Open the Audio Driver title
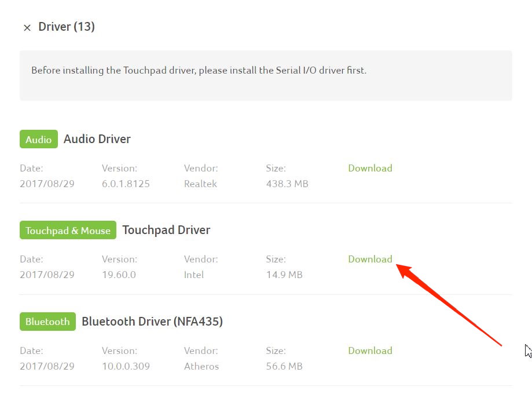 tap(97, 139)
